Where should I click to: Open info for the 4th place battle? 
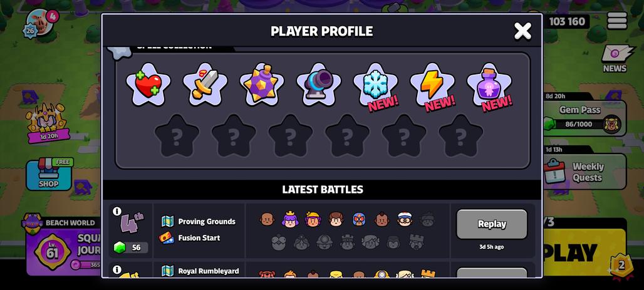[117, 211]
